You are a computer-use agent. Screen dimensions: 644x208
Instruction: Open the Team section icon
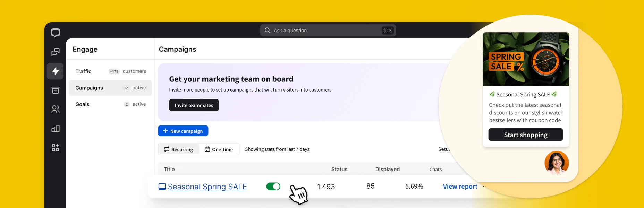point(55,109)
